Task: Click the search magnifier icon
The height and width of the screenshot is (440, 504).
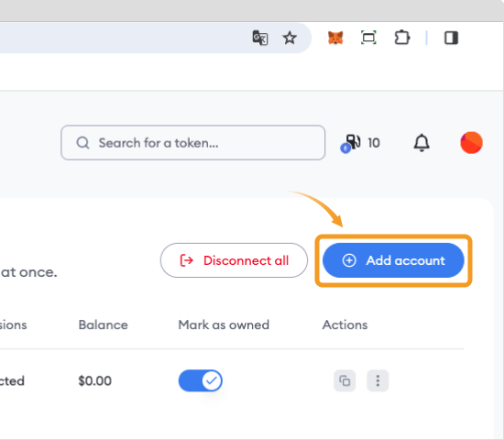Action: point(82,142)
